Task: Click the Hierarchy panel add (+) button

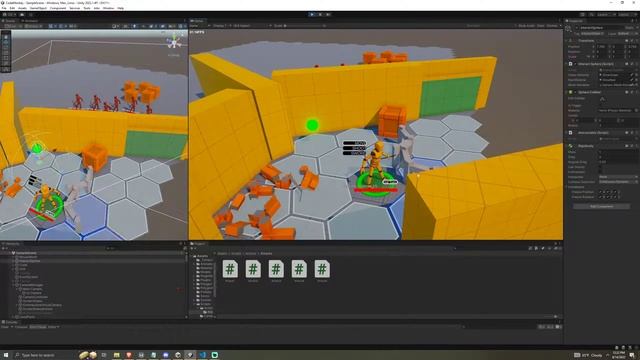Action: click(x=3, y=248)
